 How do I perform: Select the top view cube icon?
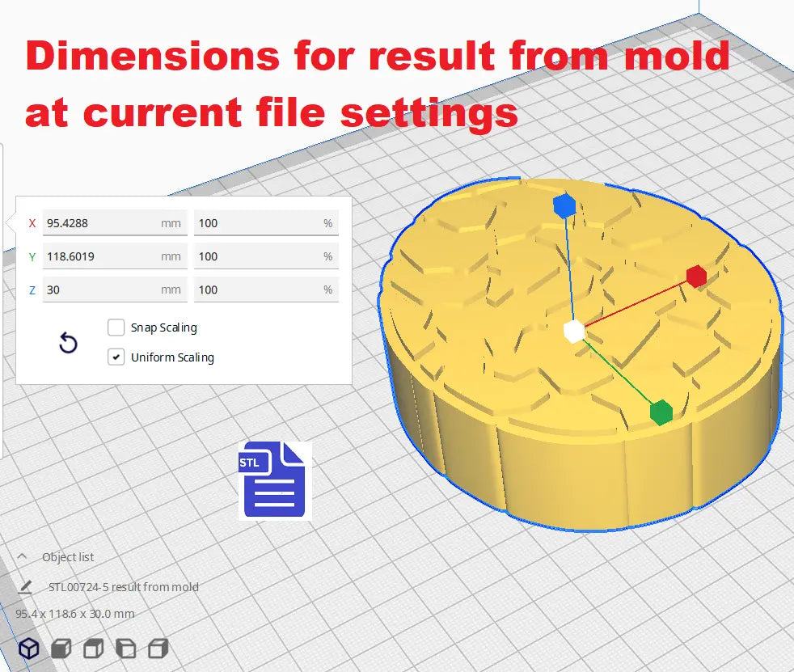[93, 648]
